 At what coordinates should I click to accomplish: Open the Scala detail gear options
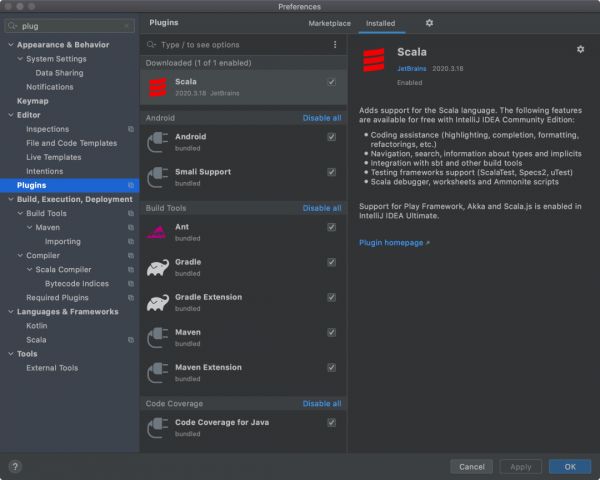tap(580, 49)
